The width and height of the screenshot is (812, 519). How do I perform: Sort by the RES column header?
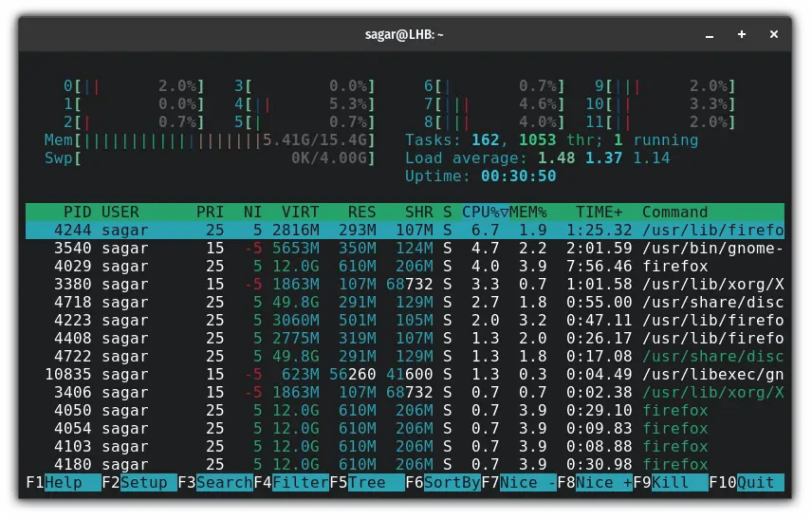tap(362, 212)
